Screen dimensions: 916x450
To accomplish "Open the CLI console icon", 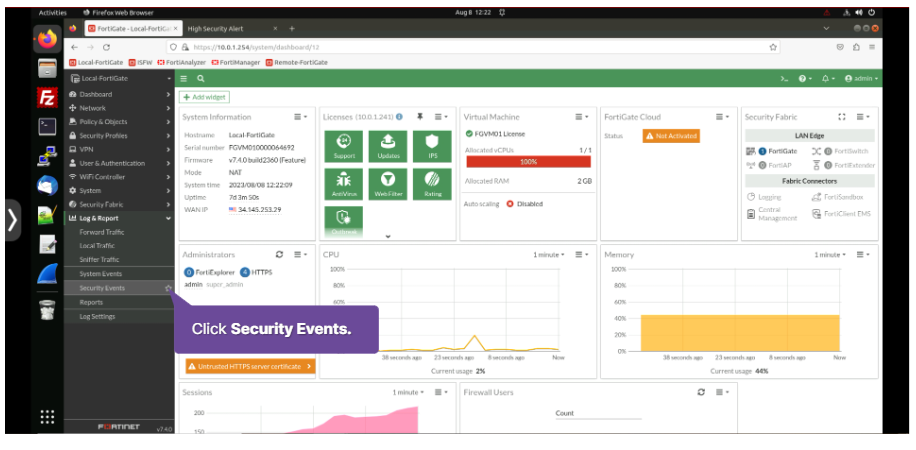I will click(x=785, y=78).
